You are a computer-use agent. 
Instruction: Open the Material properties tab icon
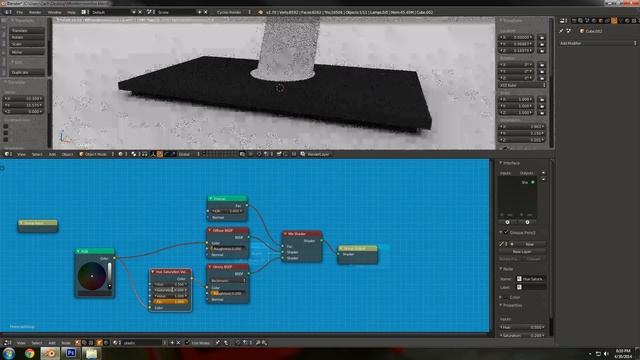(x=627, y=20)
